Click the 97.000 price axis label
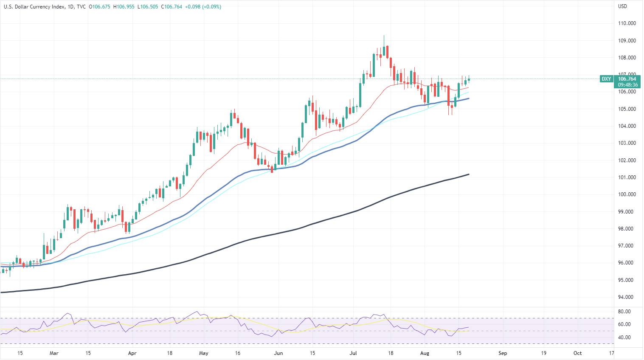Screen dimensions: 644x360 pyautogui.click(x=627, y=246)
